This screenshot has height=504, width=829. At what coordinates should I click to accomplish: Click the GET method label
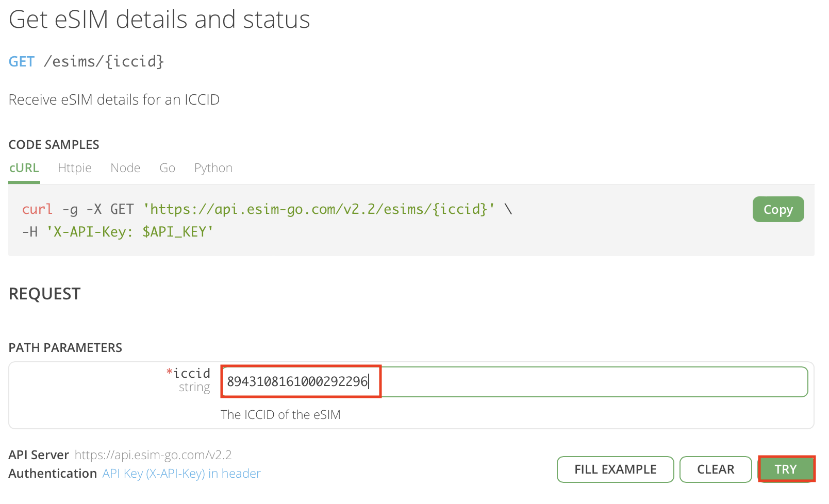coord(22,62)
